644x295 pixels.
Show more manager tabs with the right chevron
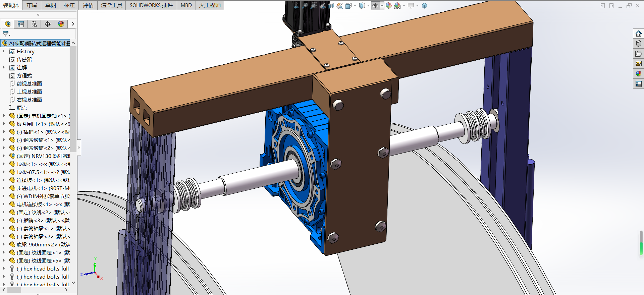click(73, 24)
